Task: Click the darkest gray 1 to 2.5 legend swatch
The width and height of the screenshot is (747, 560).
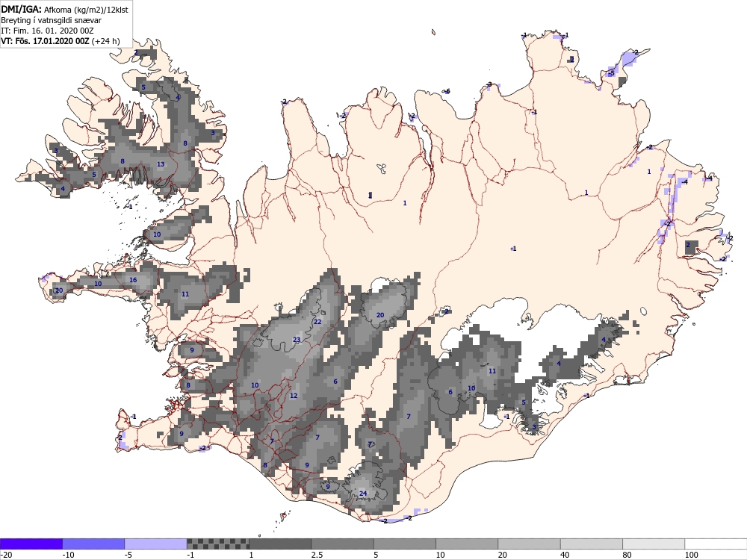Action: point(280,544)
